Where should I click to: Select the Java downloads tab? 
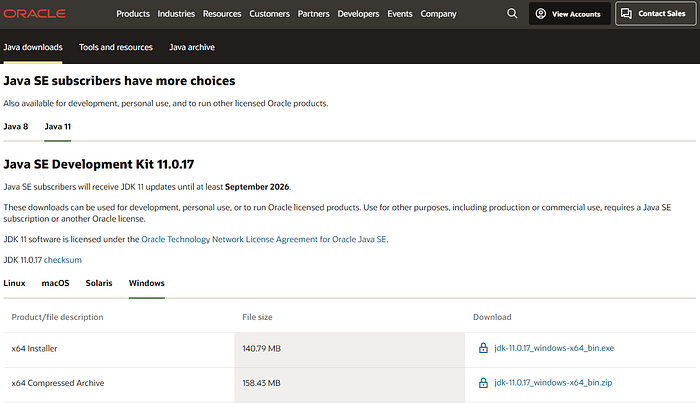pos(33,47)
